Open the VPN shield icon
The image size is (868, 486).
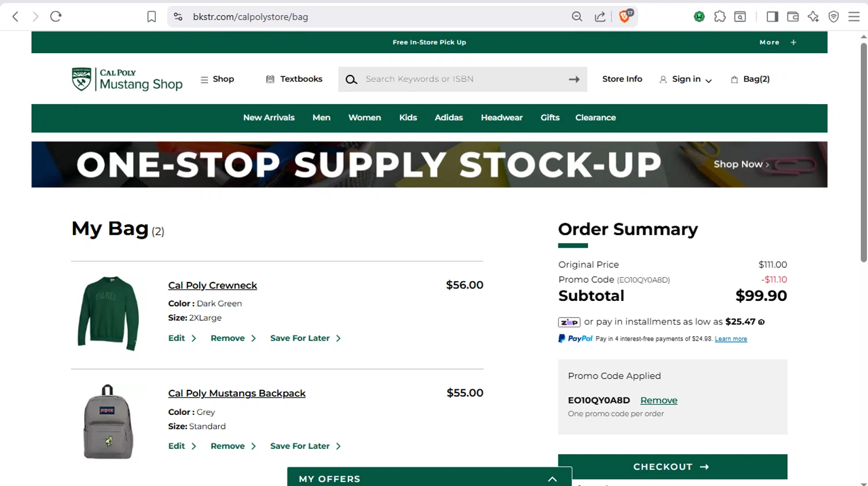pos(833,17)
